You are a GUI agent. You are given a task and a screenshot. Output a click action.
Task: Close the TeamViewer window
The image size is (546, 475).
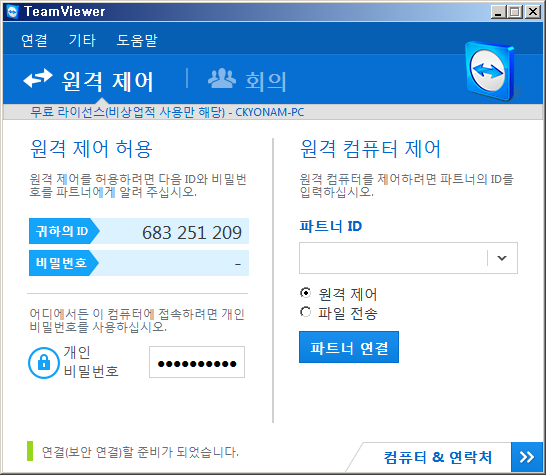pos(533,11)
